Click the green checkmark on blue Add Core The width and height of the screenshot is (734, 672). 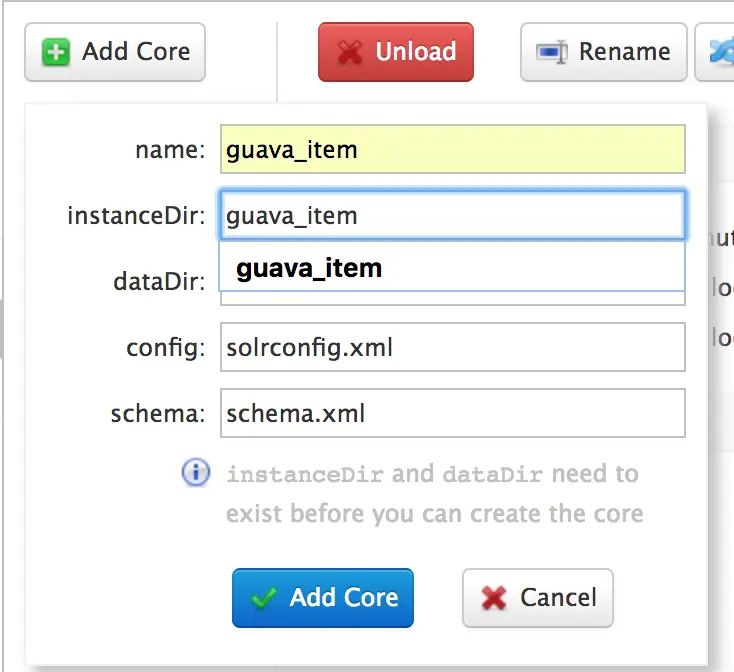(x=264, y=598)
